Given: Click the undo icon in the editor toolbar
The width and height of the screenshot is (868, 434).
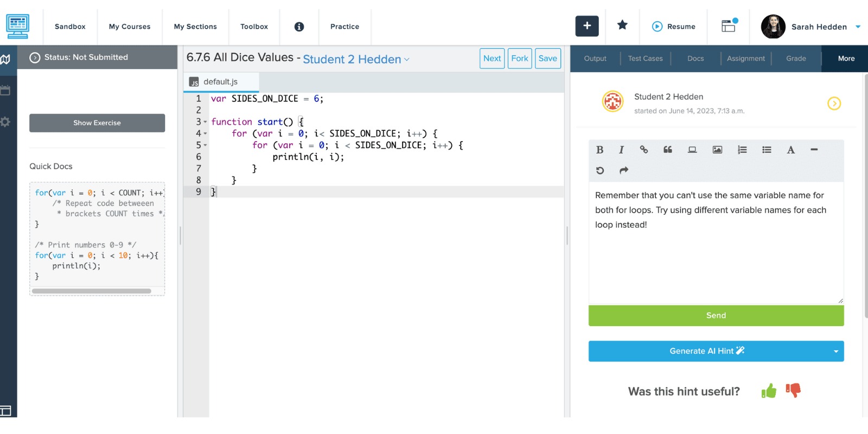Looking at the screenshot, I should coord(600,170).
